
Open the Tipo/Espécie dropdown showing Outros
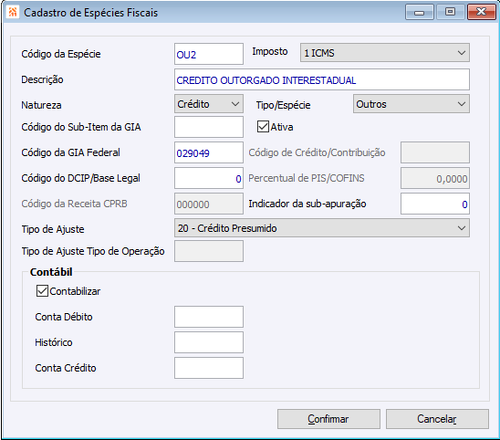tap(411, 104)
